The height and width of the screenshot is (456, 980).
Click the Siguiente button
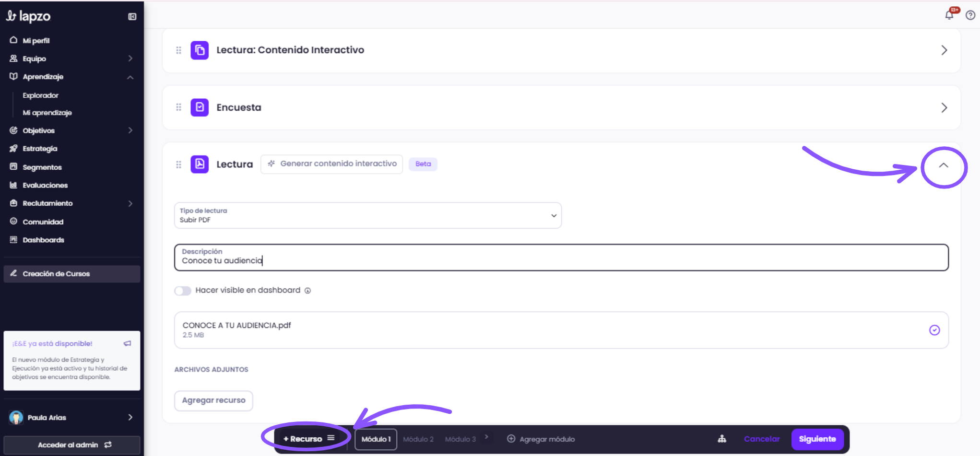[817, 439]
